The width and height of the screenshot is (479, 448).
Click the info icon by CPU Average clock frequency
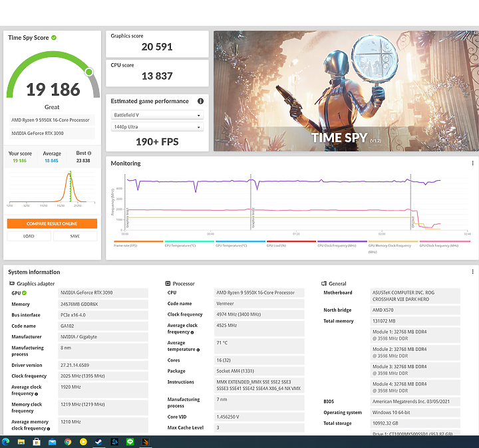pos(192,332)
